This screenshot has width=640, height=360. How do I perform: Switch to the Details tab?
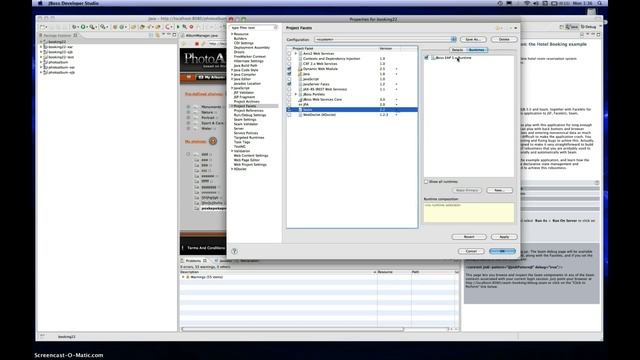457,50
